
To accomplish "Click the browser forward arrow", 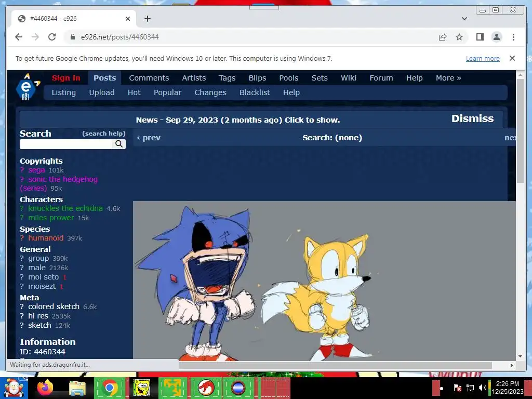I will pyautogui.click(x=35, y=37).
